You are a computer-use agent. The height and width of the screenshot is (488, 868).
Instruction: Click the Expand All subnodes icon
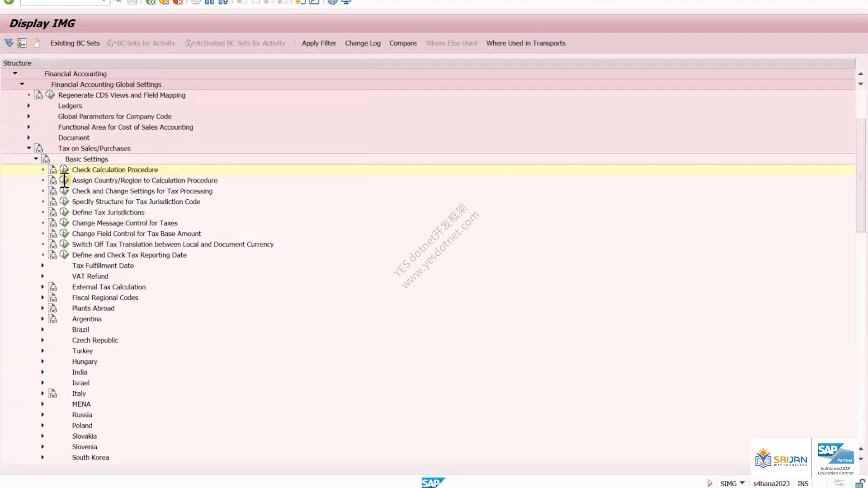tap(9, 43)
